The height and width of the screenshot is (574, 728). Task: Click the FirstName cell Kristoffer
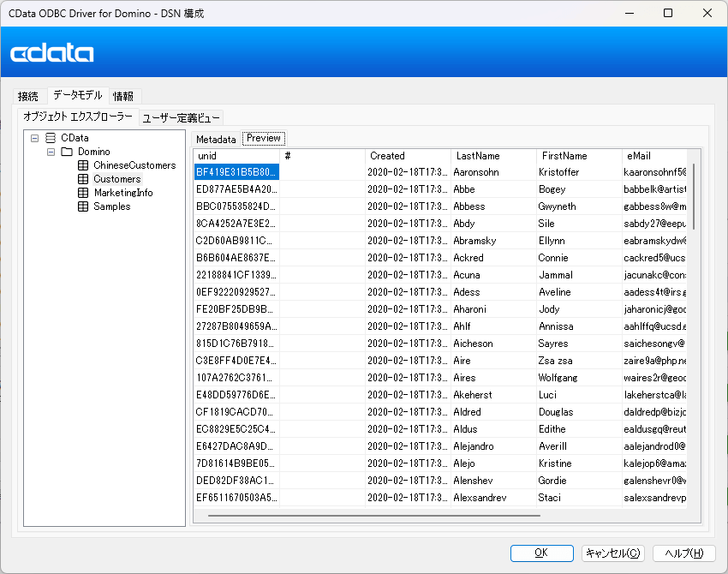[x=579, y=172]
